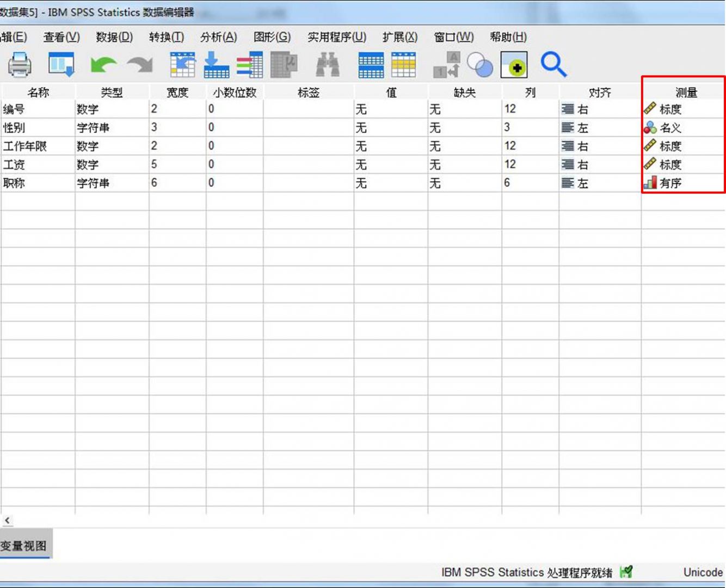
Task: Click the Search magnifier icon
Action: point(554,64)
